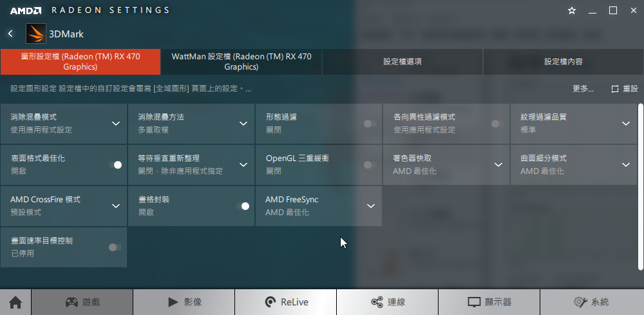This screenshot has height=315, width=644.
Task: Expand the 消除混疊模式 dropdown
Action: click(x=64, y=124)
